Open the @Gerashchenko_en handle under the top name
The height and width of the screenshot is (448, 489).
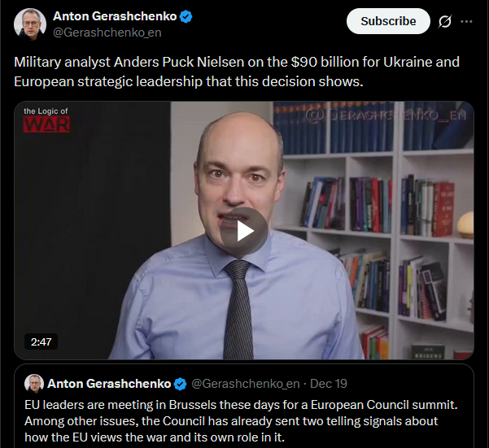click(107, 33)
